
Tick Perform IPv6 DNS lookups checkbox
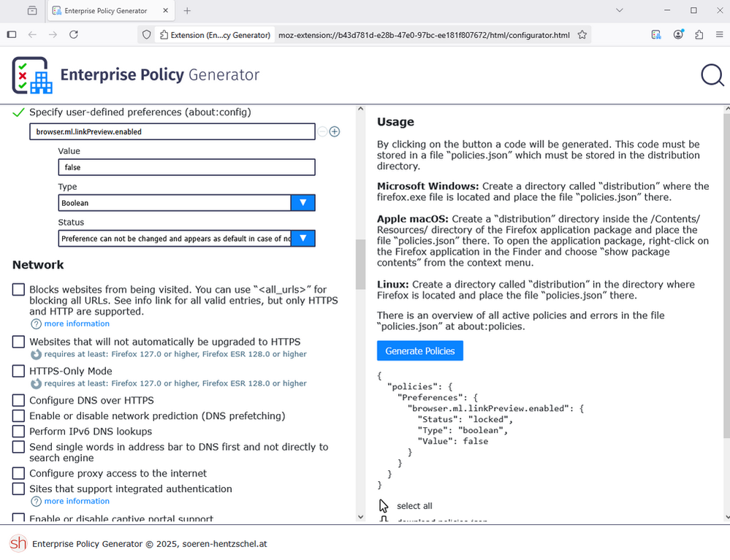(19, 431)
